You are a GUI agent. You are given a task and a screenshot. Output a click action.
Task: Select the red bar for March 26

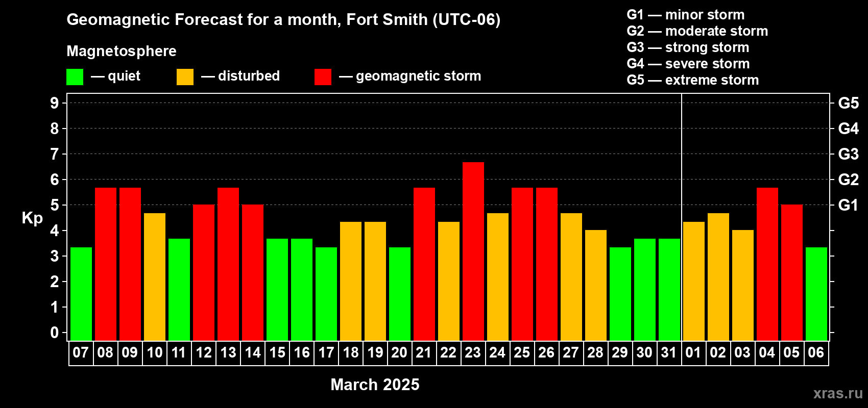[547, 264]
